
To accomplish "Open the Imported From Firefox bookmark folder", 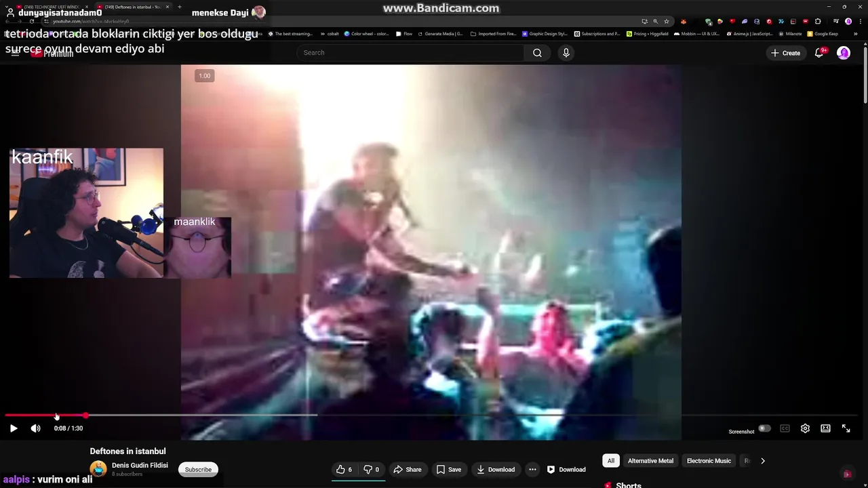I will tap(493, 33).
